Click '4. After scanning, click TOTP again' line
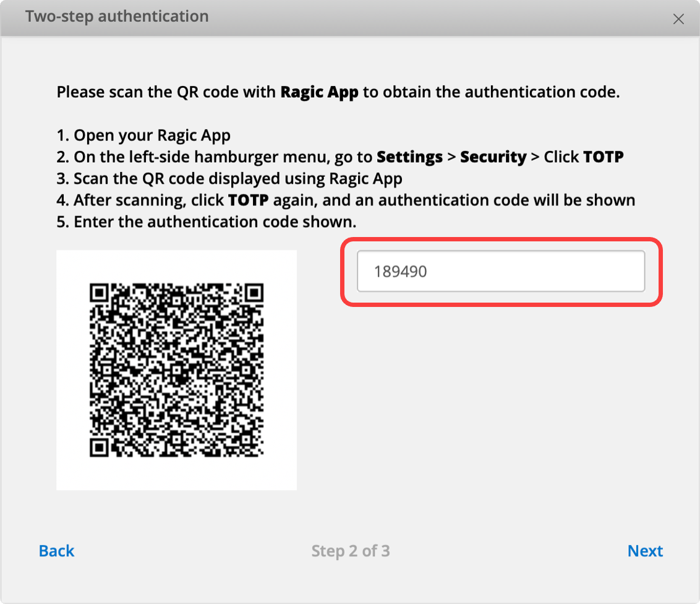This screenshot has width=700, height=604. point(346,200)
